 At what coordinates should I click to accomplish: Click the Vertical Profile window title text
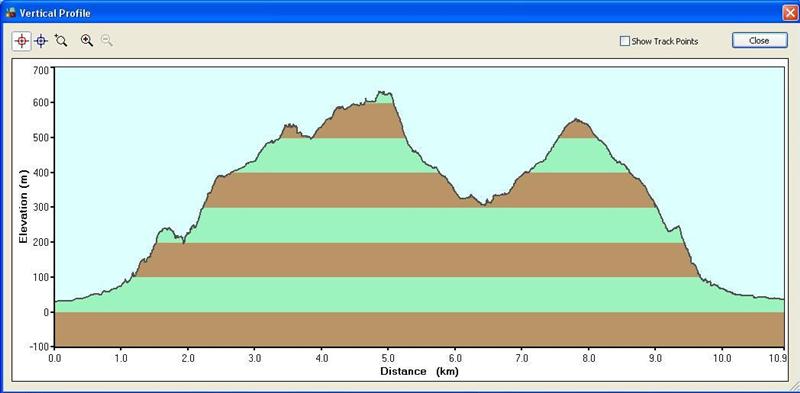[x=55, y=13]
